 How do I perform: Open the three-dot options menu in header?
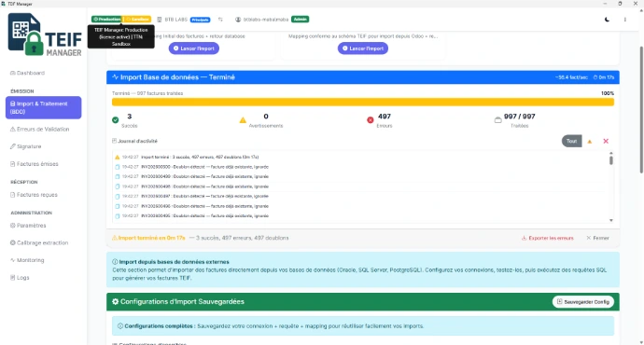pyautogui.click(x=625, y=20)
